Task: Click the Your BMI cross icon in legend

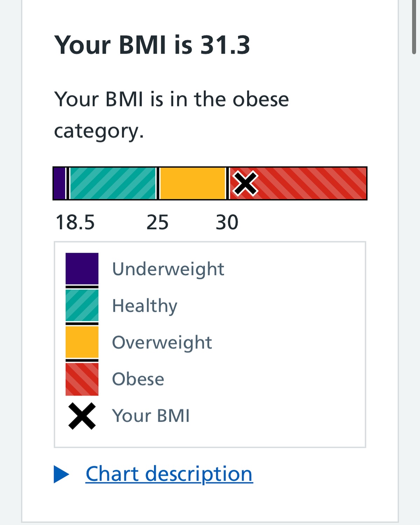Action: click(82, 416)
